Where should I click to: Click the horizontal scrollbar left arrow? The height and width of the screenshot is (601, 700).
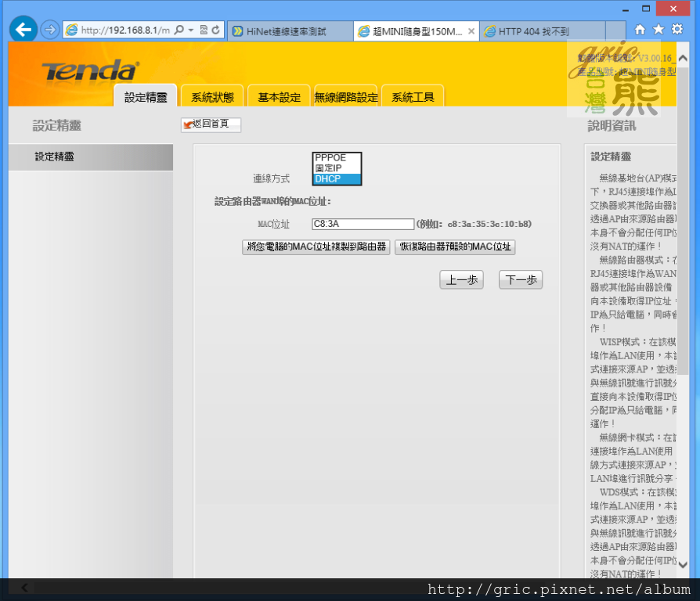(x=24, y=588)
